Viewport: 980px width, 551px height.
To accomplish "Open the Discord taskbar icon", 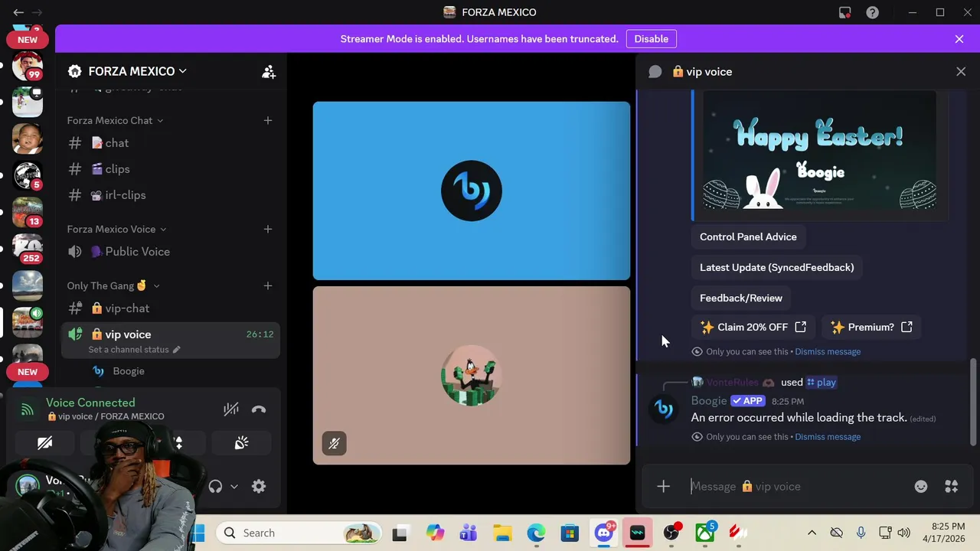I will click(604, 533).
